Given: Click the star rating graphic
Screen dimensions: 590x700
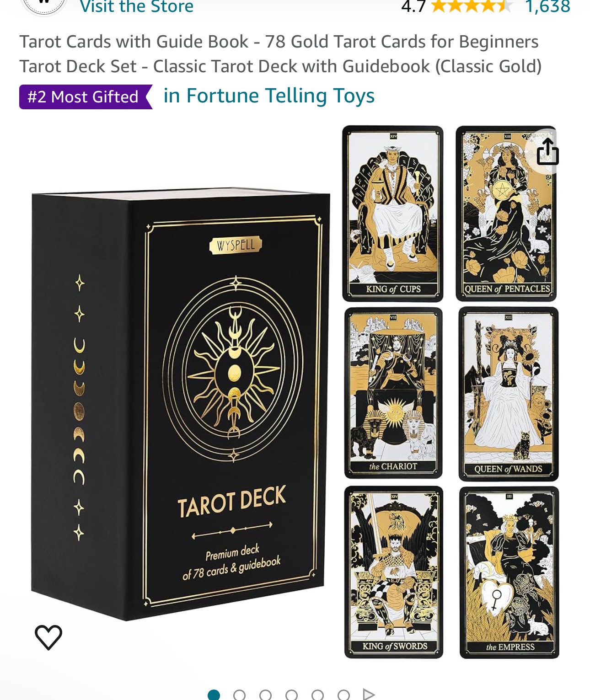Looking at the screenshot, I should (471, 6).
